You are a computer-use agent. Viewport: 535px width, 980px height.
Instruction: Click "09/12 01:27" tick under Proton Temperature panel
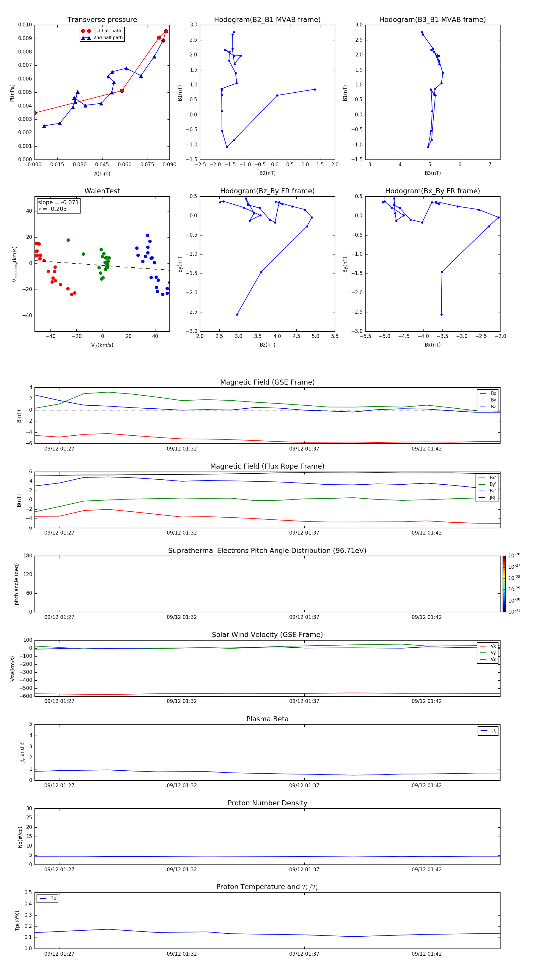[59, 954]
